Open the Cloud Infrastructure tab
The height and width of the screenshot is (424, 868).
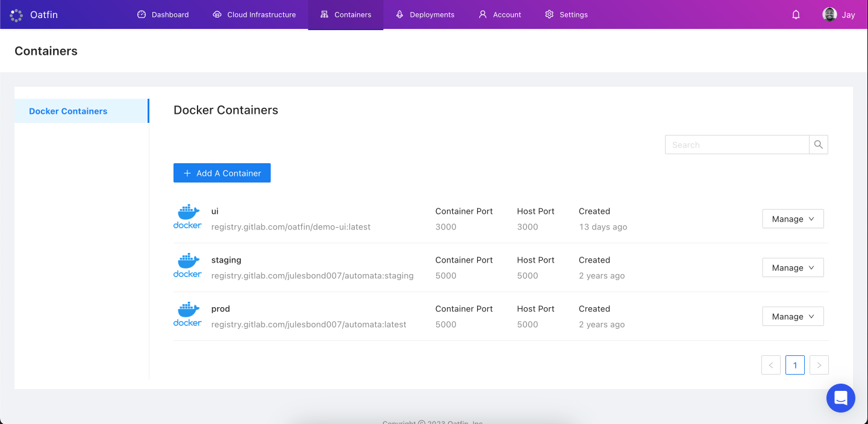255,14
